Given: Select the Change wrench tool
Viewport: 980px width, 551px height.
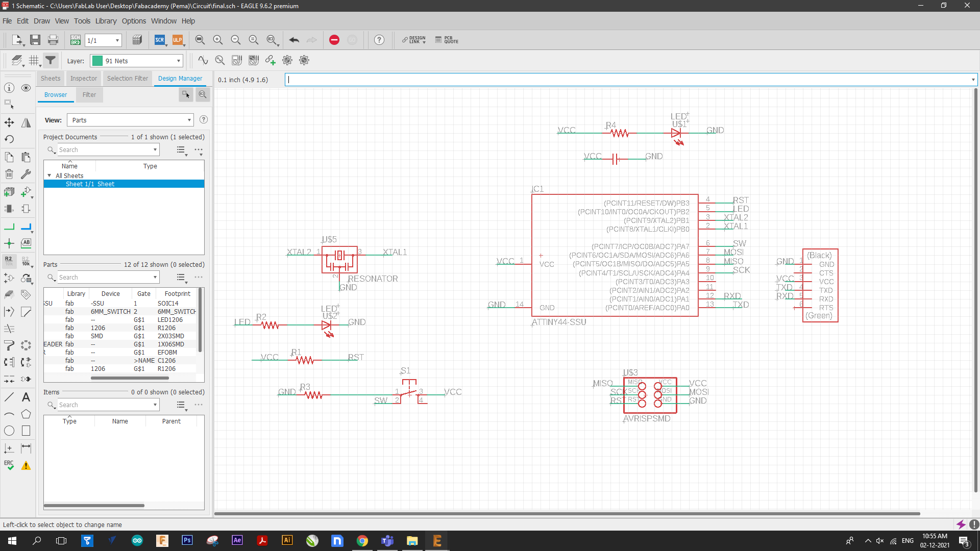Looking at the screenshot, I should tap(26, 174).
